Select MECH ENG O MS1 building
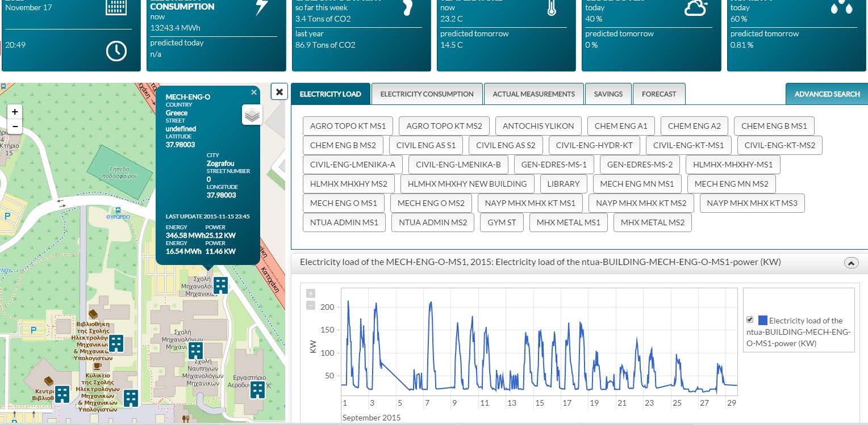 pyautogui.click(x=344, y=203)
